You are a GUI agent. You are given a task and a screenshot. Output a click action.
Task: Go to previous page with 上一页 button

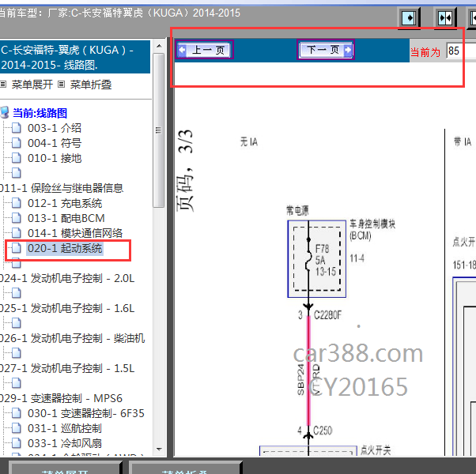pos(204,50)
